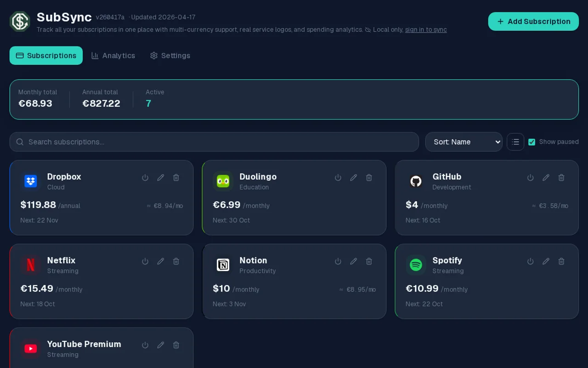Delete the Spotify subscription
Image resolution: width=588 pixels, height=368 pixels.
coord(561,261)
